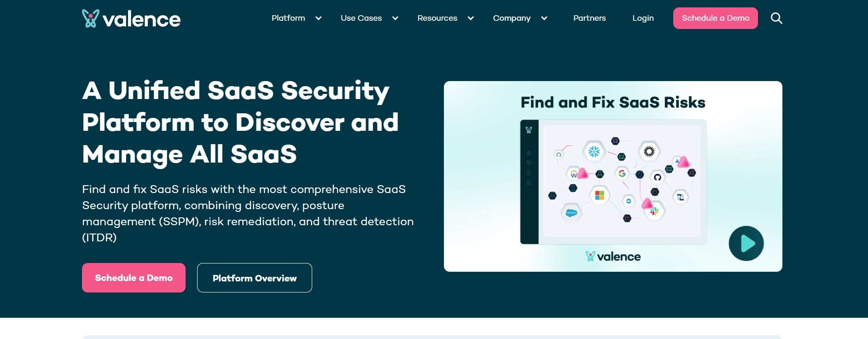The height and width of the screenshot is (339, 868).
Task: Expand the Resources menu chevron
Action: pos(471,18)
